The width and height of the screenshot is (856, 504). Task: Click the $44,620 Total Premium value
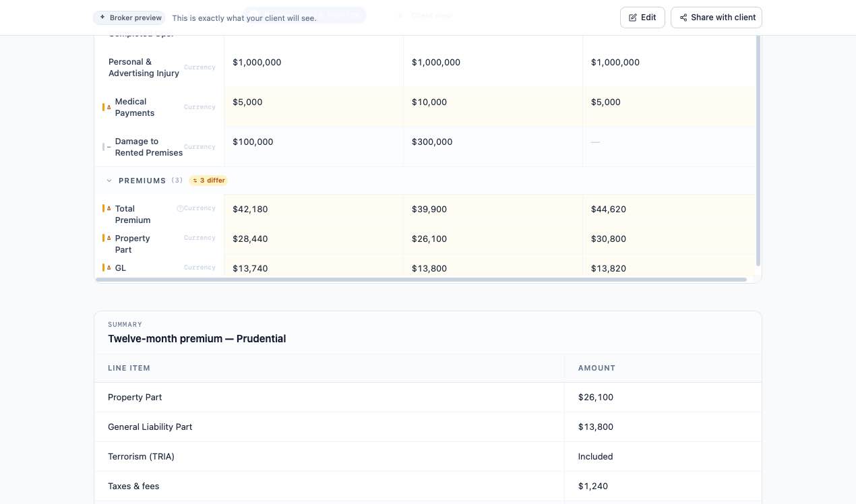click(609, 210)
